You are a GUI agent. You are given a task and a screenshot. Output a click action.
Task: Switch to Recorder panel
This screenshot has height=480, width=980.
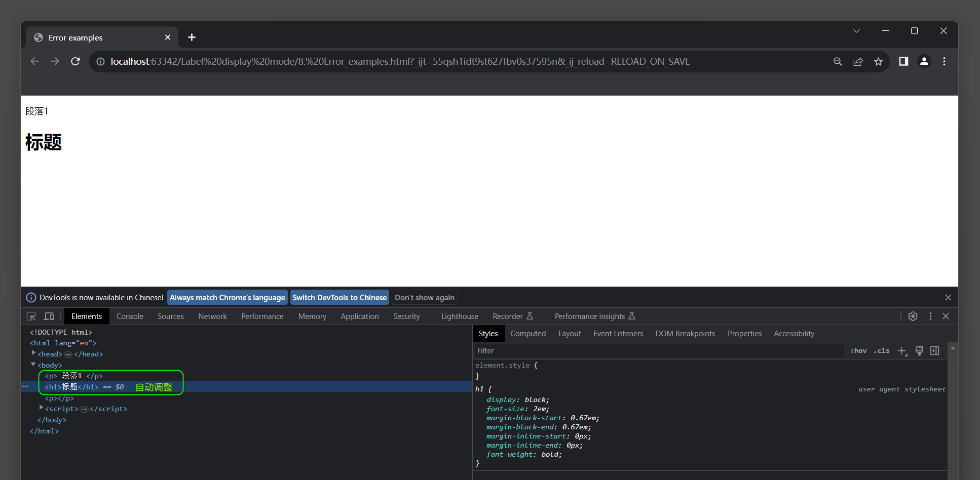[513, 316]
